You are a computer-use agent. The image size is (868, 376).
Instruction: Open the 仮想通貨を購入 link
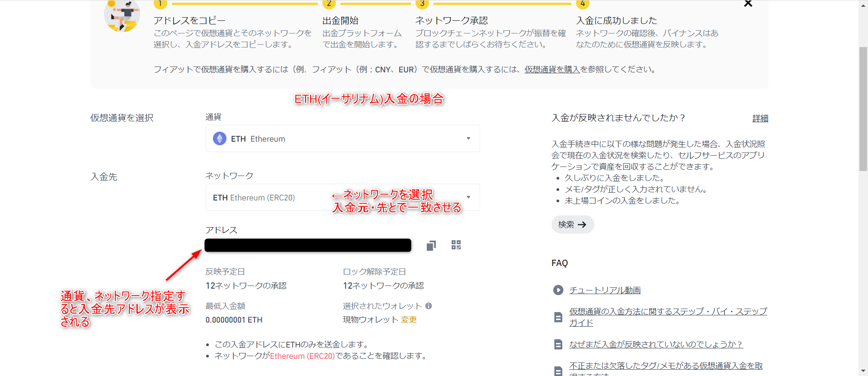(x=552, y=69)
